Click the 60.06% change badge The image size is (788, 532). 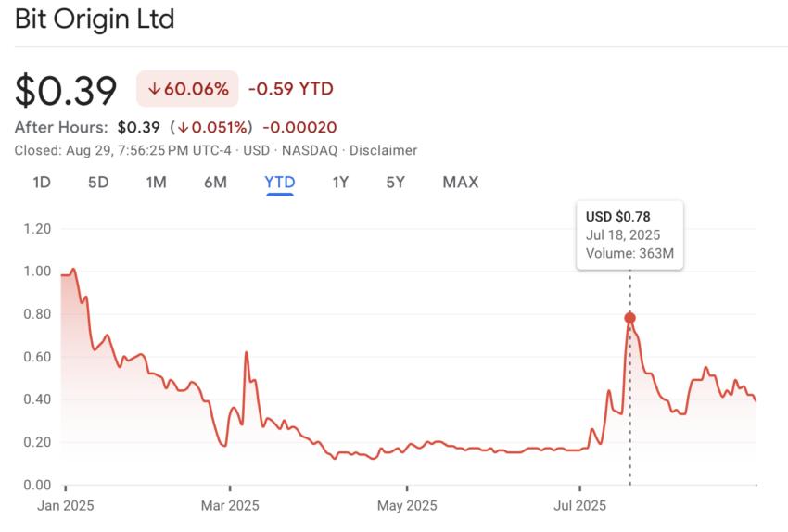pos(187,88)
